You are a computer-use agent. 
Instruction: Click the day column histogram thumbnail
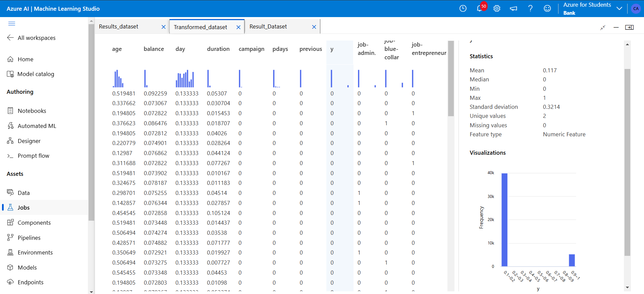pyautogui.click(x=185, y=78)
